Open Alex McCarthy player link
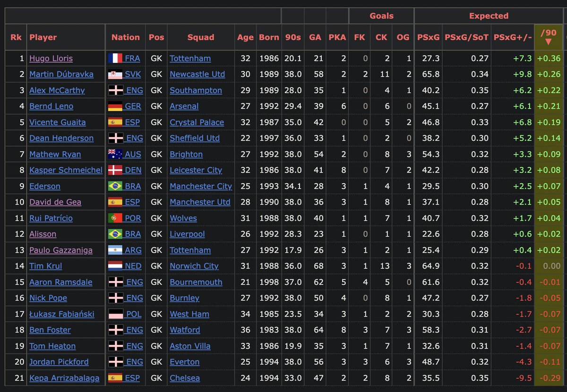This screenshot has height=392, width=567. pos(57,90)
